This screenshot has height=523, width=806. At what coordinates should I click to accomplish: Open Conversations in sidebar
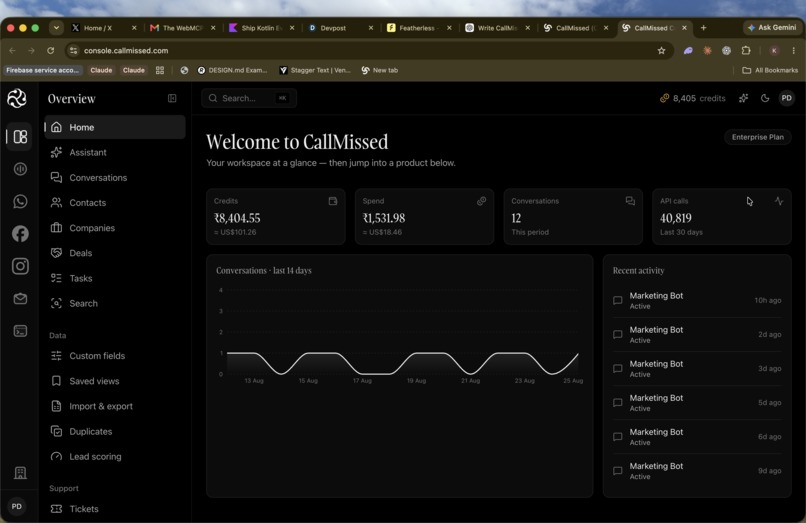click(x=115, y=177)
